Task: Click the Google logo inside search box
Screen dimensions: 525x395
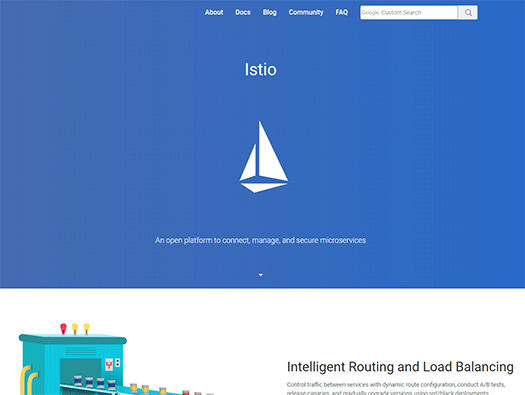Action: (370, 13)
